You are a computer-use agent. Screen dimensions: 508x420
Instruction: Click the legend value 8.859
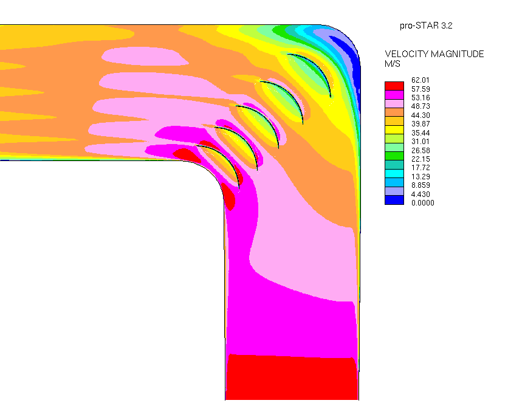[420, 185]
